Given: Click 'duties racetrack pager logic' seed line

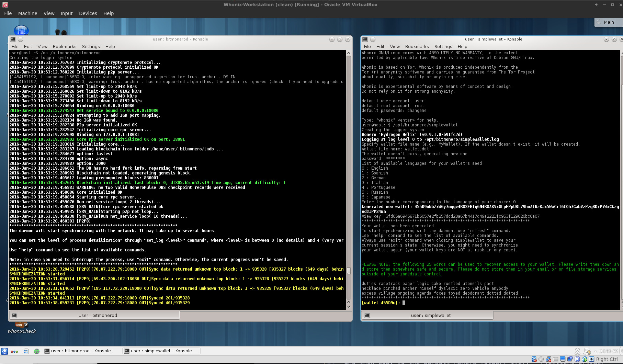Looking at the screenshot, I should [x=428, y=284].
